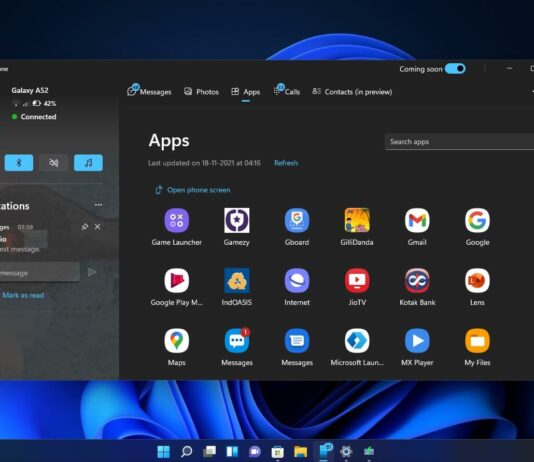The image size is (534, 462).
Task: Launch the Samsung Internet app
Action: [x=297, y=281]
